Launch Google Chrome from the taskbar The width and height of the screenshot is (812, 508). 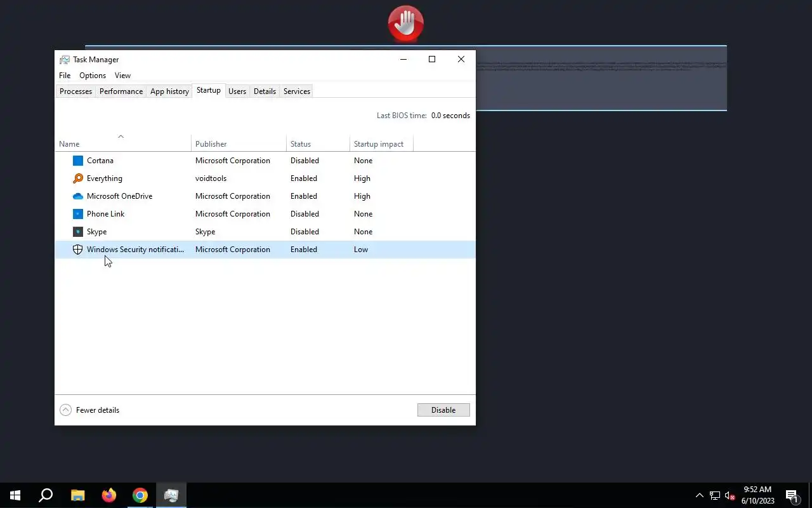click(140, 495)
